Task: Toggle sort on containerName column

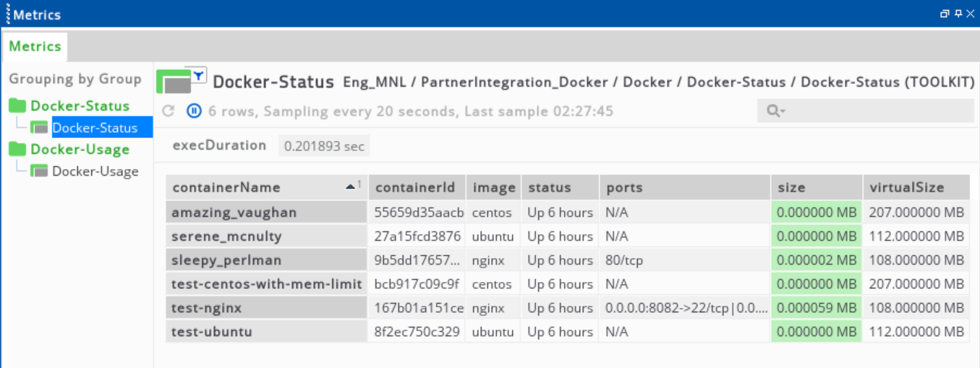Action: tap(266, 187)
